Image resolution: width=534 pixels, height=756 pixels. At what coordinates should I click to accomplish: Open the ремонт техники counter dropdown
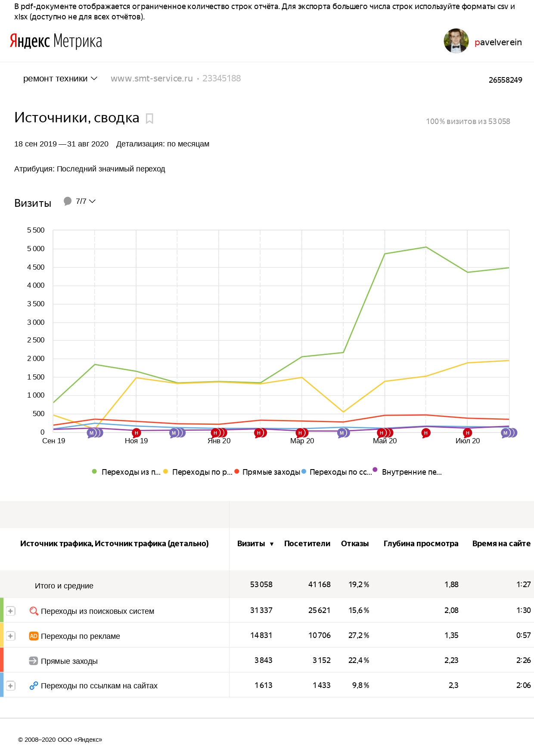(60, 78)
